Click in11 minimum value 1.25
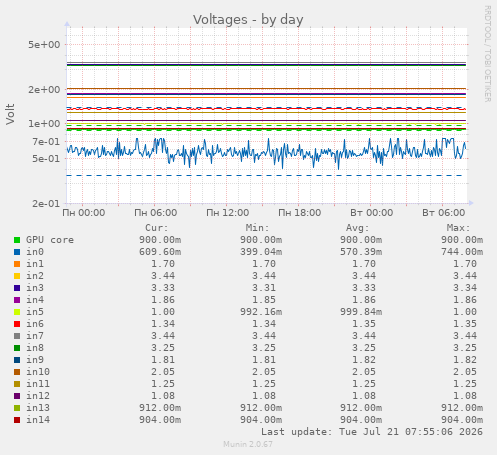 click(264, 384)
